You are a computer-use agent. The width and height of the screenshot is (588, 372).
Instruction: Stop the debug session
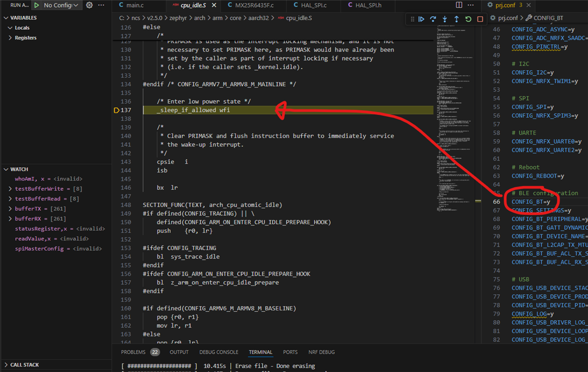(x=480, y=19)
